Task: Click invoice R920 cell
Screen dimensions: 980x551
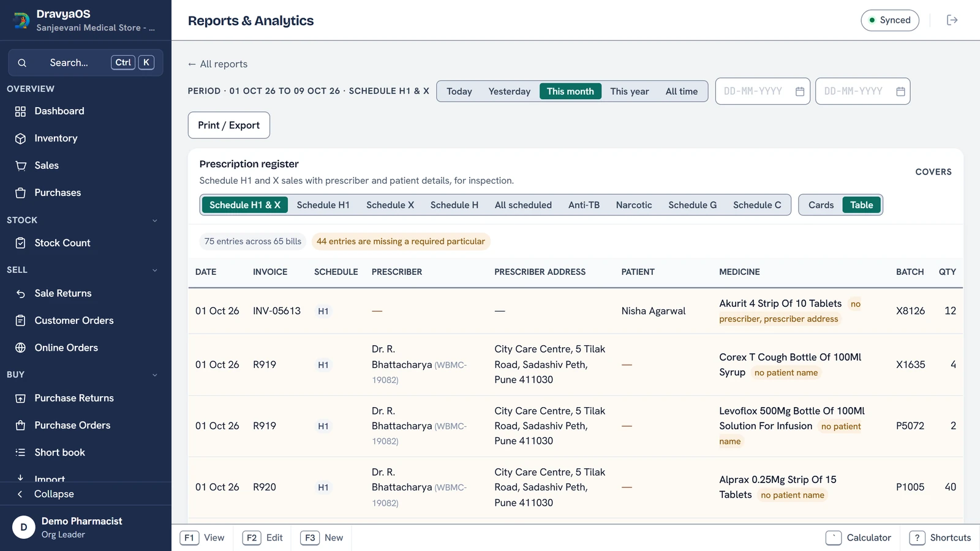Action: point(265,487)
